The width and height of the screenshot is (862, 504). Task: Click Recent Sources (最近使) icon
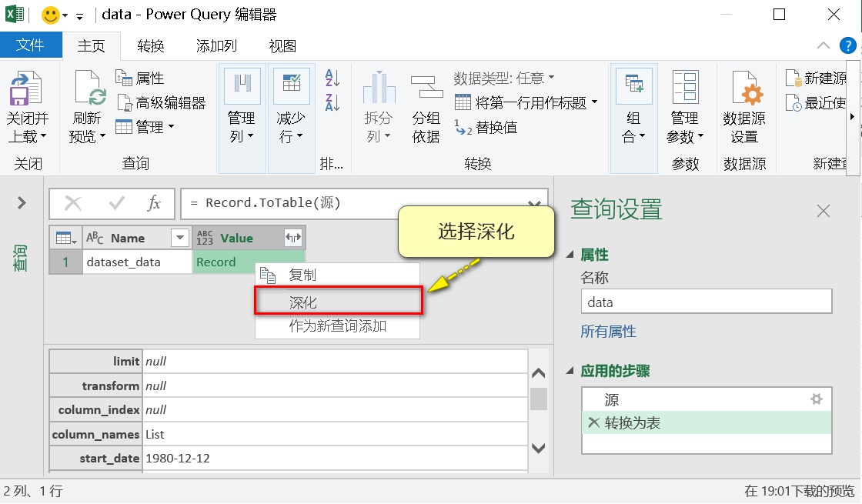[x=794, y=103]
